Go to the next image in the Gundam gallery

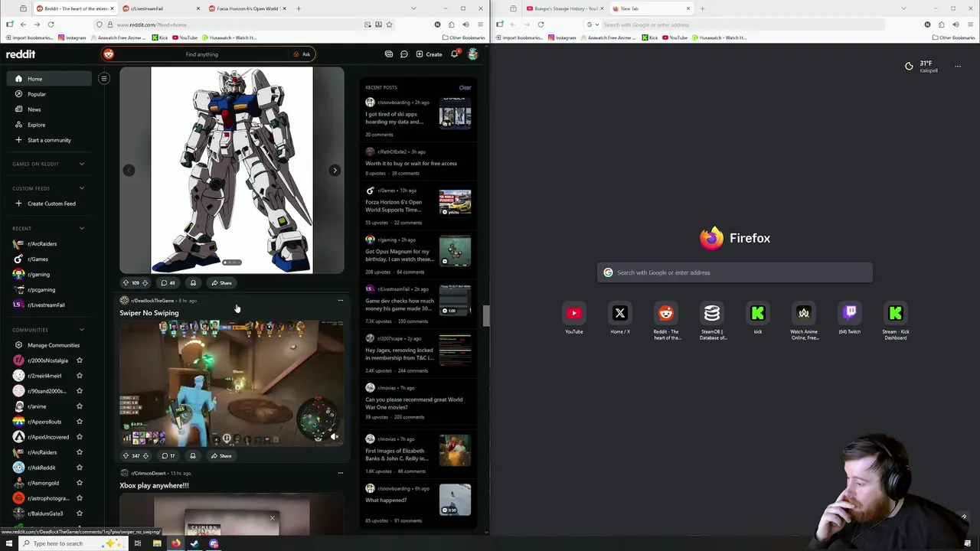click(335, 170)
